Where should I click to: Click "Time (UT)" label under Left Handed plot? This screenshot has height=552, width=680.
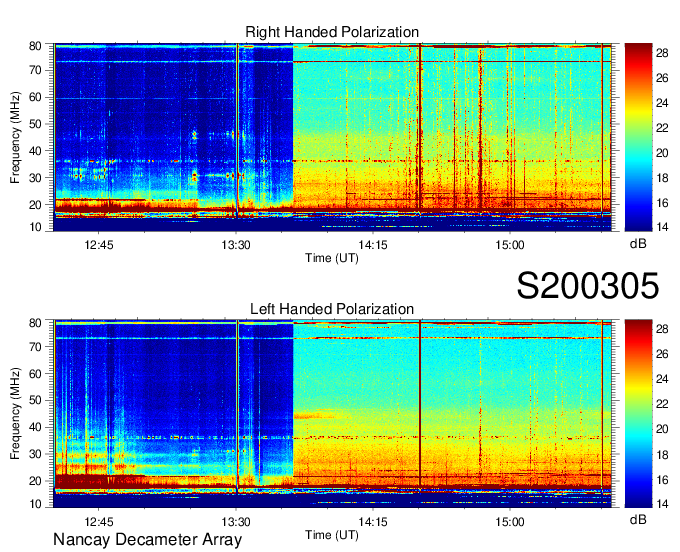(x=332, y=535)
